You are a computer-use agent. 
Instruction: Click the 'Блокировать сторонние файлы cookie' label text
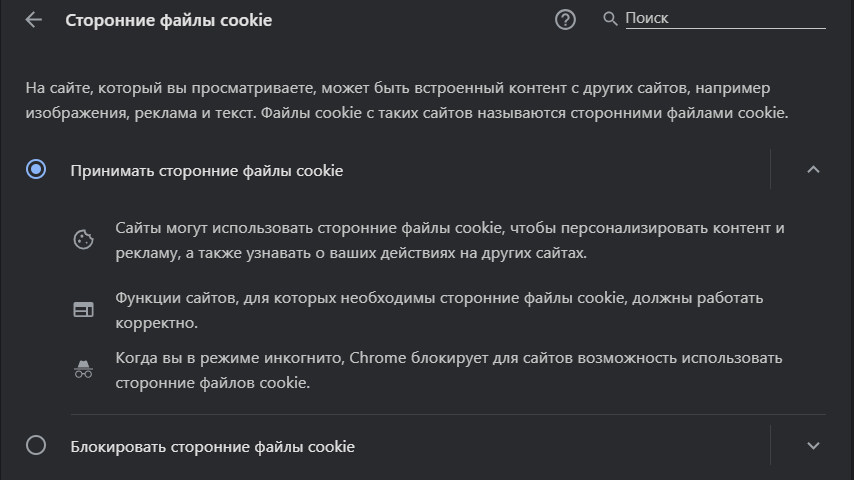(x=212, y=446)
